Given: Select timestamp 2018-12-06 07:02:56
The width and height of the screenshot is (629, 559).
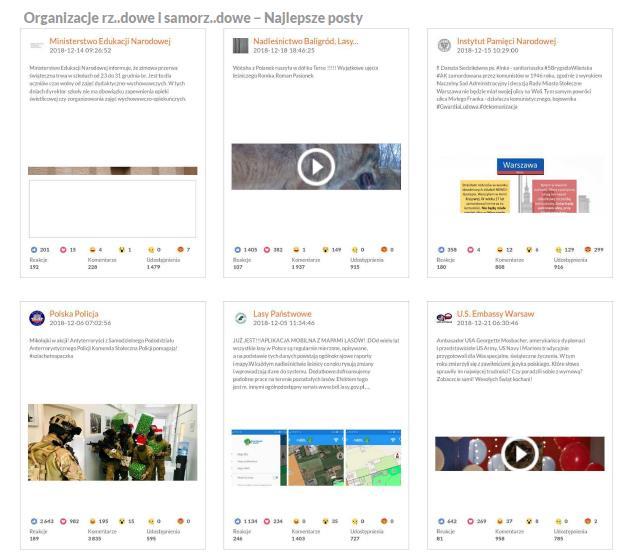Looking at the screenshot, I should 80,323.
